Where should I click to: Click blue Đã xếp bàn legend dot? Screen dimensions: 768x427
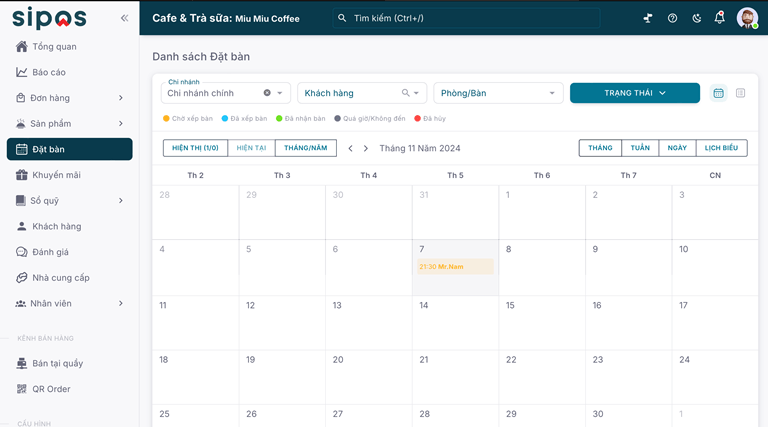pos(225,119)
